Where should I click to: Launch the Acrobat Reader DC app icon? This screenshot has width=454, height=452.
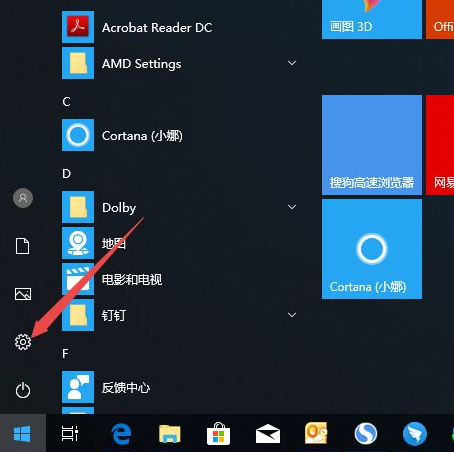click(78, 27)
